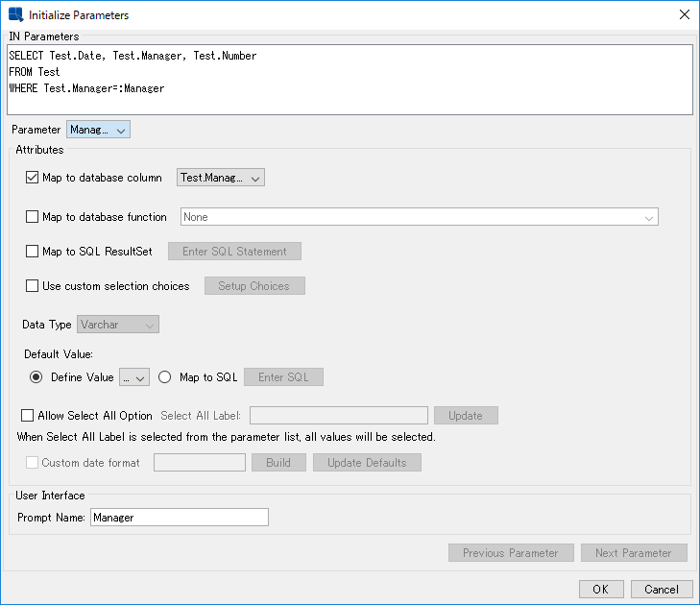Click into the Prompt Name field
Screen dimensions: 700x605
click(x=180, y=518)
